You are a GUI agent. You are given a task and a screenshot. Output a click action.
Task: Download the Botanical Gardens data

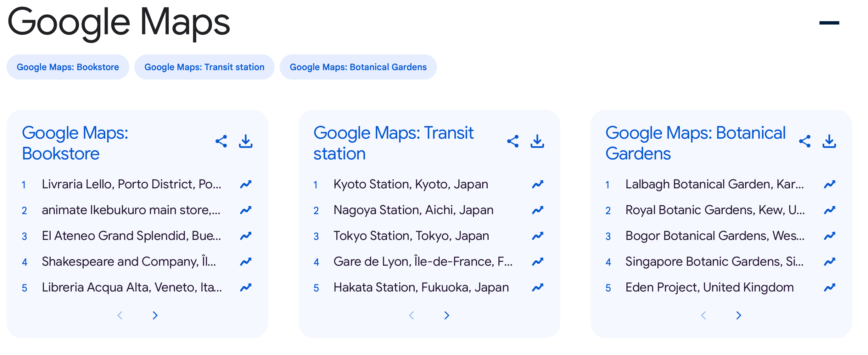click(829, 141)
